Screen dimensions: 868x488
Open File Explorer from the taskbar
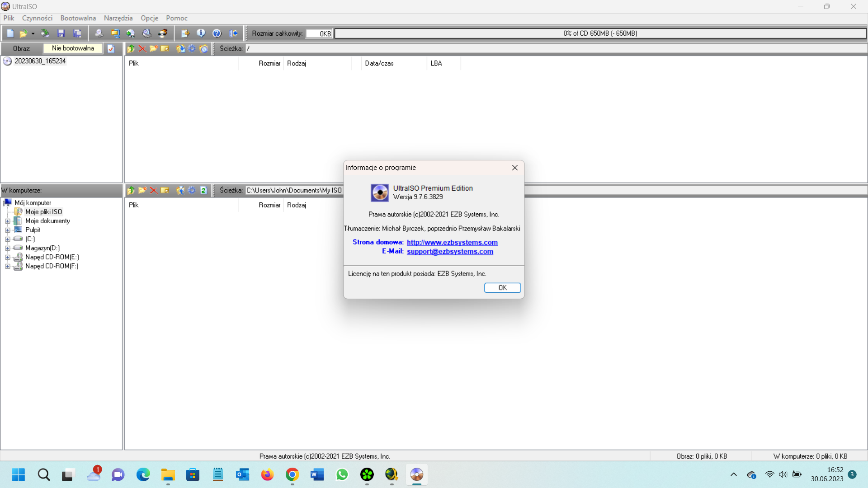pos(168,475)
